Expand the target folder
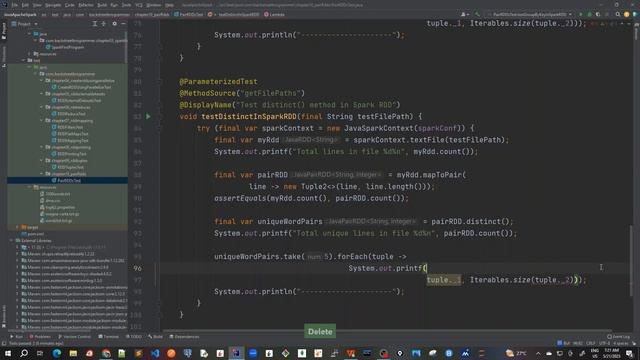The image size is (640, 360). point(17,227)
